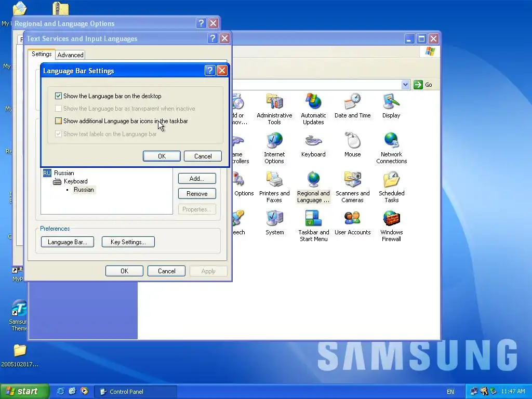
Task: Click the disabled Properties... button
Action: pyautogui.click(x=197, y=209)
